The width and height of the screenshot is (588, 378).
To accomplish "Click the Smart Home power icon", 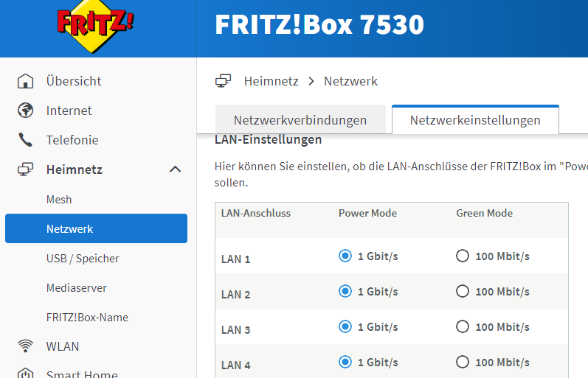I will [x=26, y=374].
